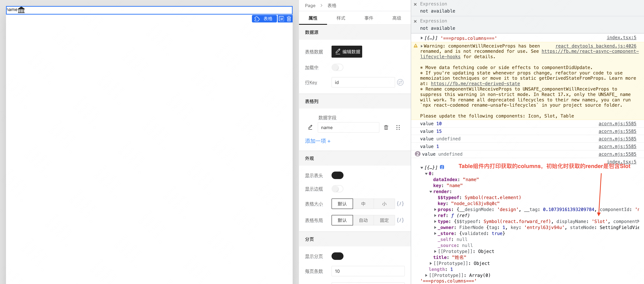Click the trash icon to delete the table component
The image size is (644, 284).
tap(289, 19)
